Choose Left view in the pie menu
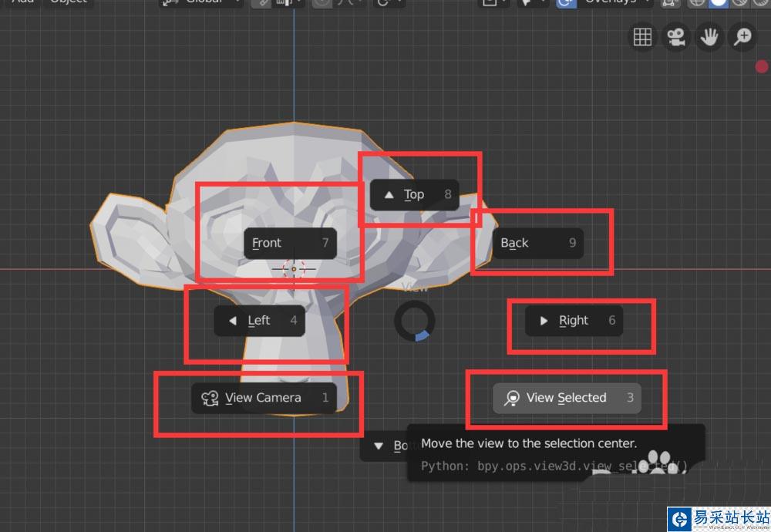The width and height of the screenshot is (771, 532). (x=260, y=321)
